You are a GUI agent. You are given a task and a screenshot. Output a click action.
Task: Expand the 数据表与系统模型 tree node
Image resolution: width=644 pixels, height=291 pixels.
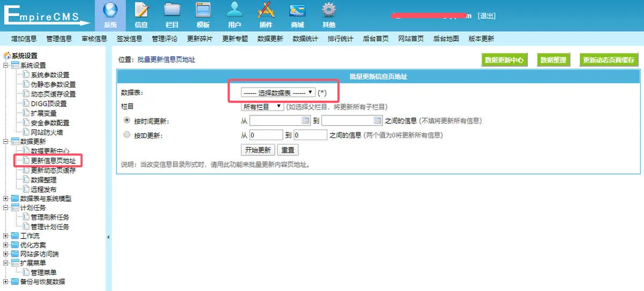(6, 199)
